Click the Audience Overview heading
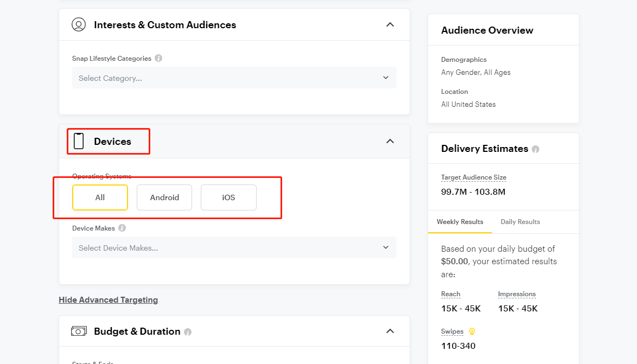The image size is (637, 364). coord(487,30)
